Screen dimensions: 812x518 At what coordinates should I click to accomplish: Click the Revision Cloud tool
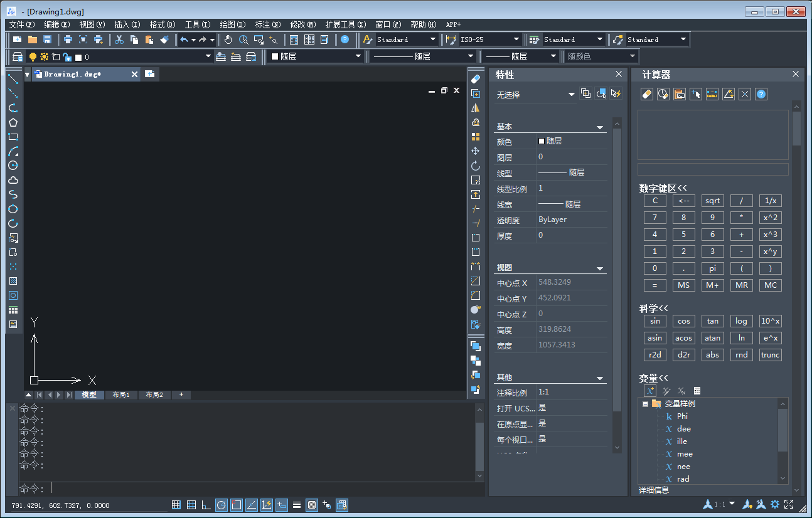[x=13, y=180]
